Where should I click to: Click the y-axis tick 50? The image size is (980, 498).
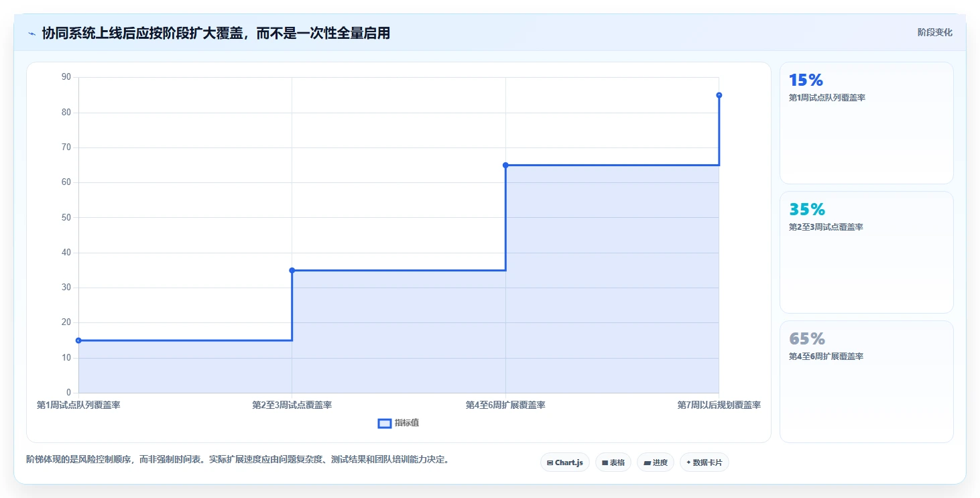point(66,217)
